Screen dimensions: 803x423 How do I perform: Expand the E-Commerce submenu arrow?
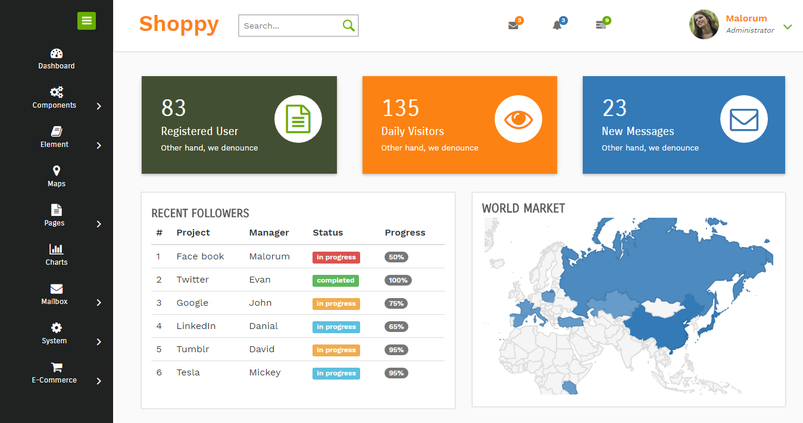point(99,381)
